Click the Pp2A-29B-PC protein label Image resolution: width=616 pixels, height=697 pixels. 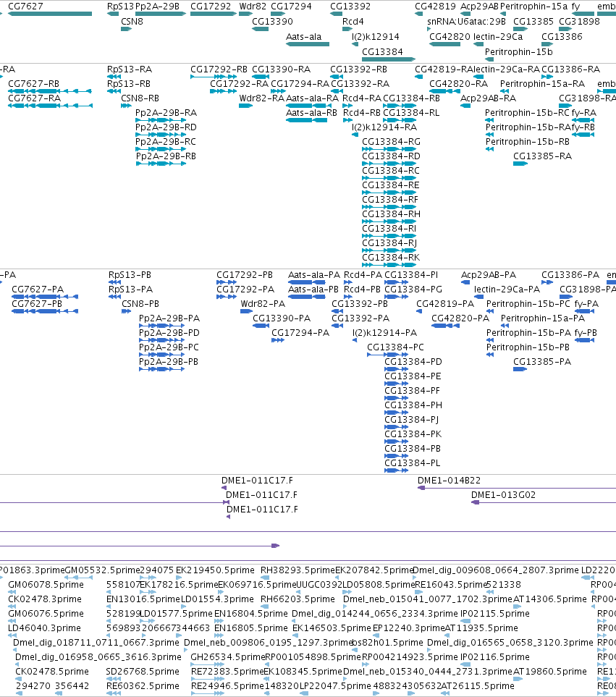click(x=169, y=347)
